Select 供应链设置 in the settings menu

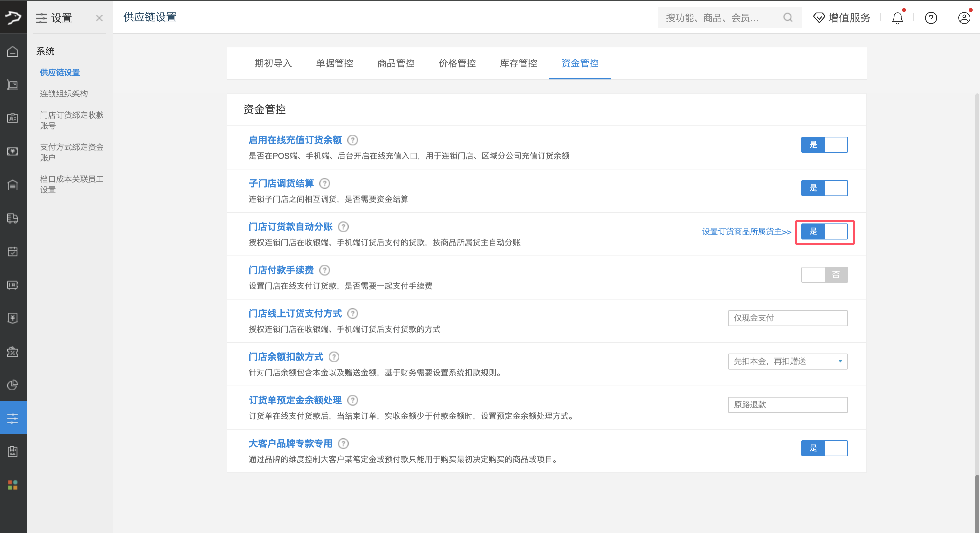click(60, 72)
